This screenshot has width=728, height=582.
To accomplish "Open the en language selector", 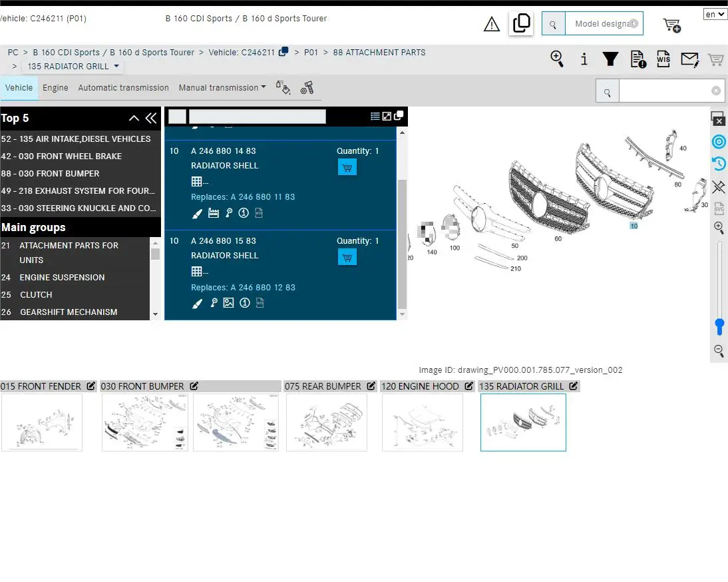I will pyautogui.click(x=715, y=15).
